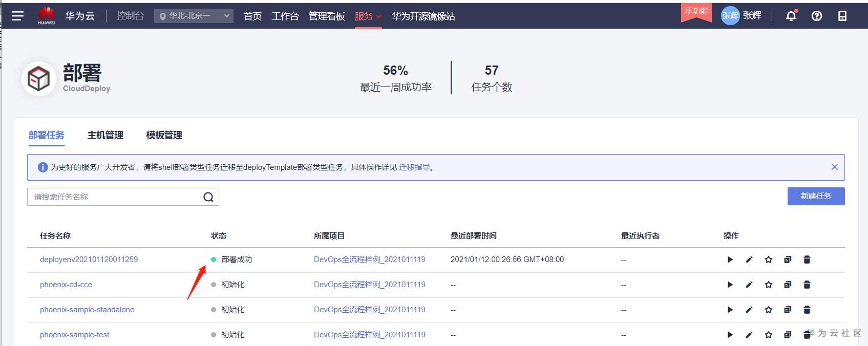
Task: Click the CloudDeploy cube logo
Action: pos(39,79)
